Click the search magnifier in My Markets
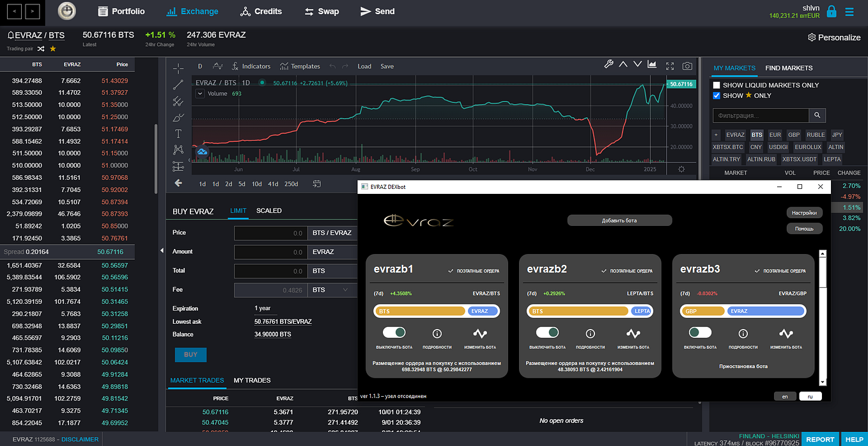The width and height of the screenshot is (868, 446). tap(817, 115)
